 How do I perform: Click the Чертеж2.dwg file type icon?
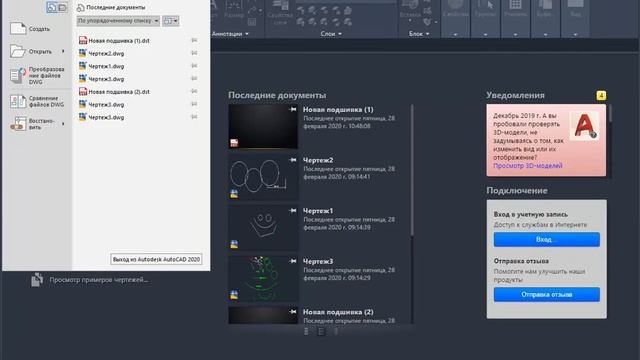(x=82, y=53)
